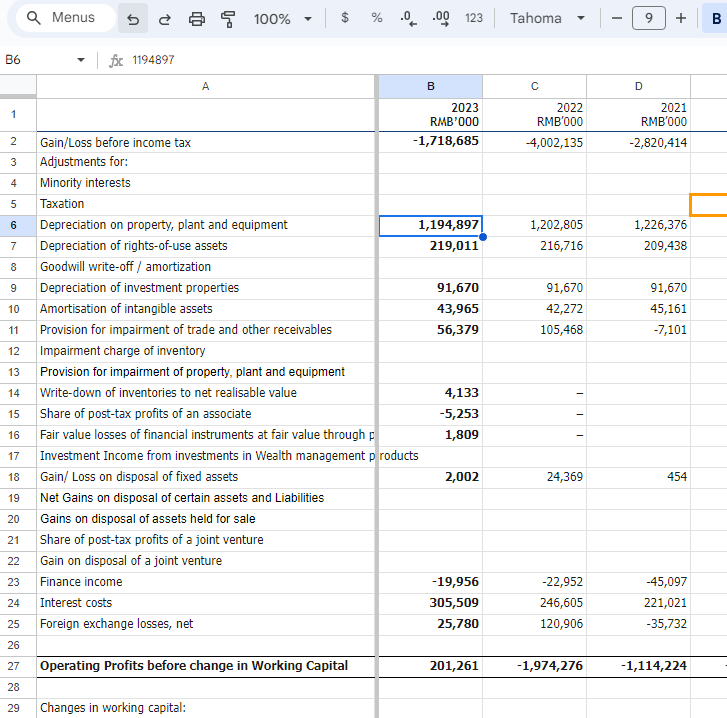Click the Undo arrow icon
The width and height of the screenshot is (727, 718).
[133, 19]
